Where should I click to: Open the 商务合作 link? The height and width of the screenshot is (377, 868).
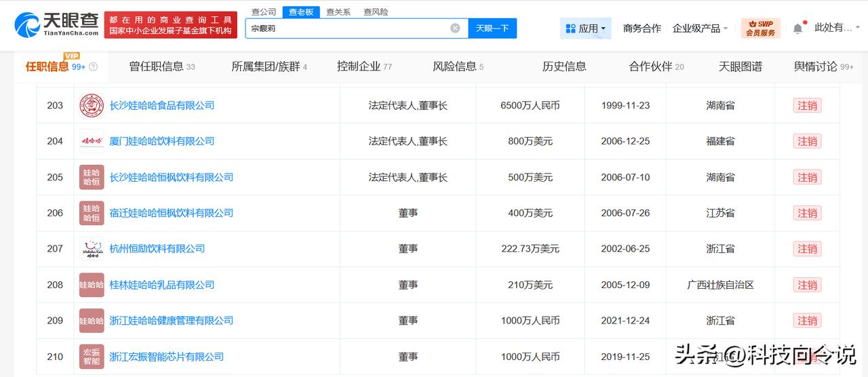(642, 28)
